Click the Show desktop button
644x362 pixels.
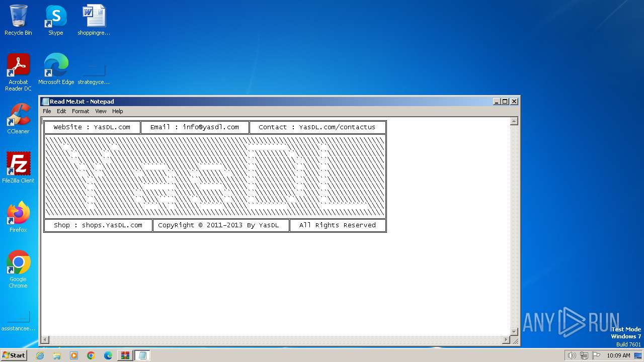[x=638, y=355]
